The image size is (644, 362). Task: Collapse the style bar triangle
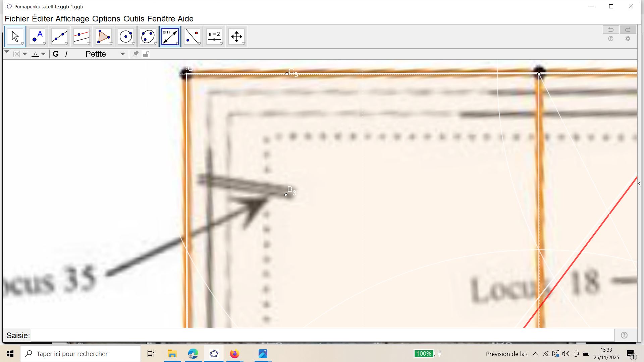click(x=7, y=52)
